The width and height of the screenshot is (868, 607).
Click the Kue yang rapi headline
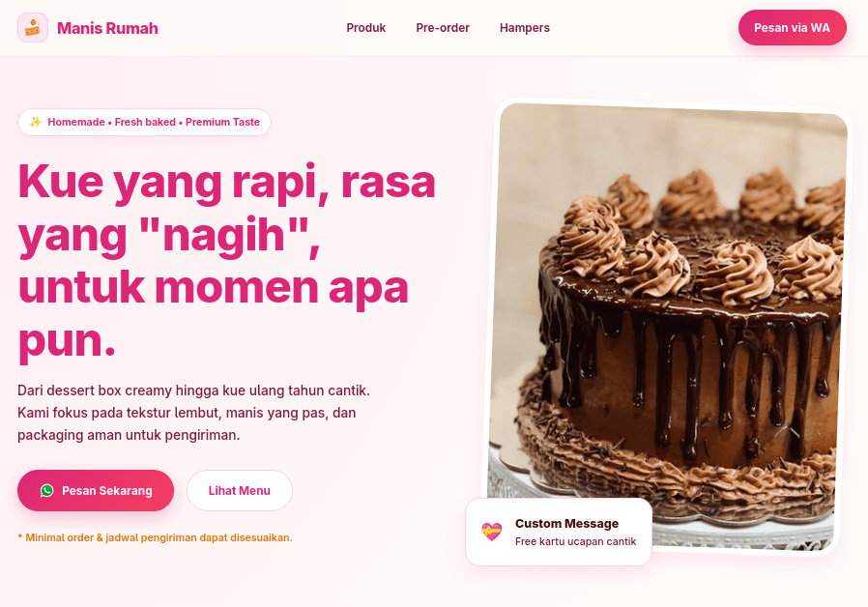tap(227, 261)
